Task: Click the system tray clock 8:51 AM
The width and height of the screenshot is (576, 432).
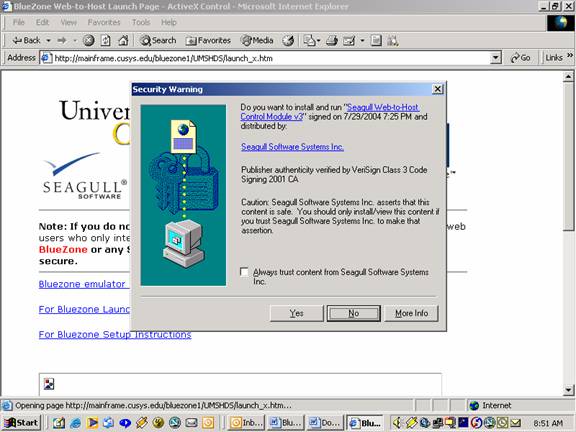Action: 548,423
